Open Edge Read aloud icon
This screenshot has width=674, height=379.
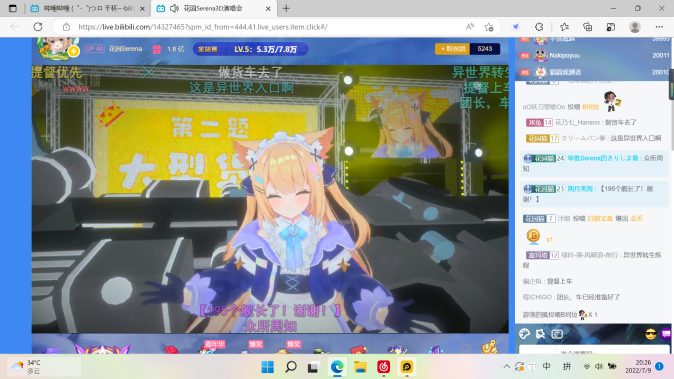469,27
